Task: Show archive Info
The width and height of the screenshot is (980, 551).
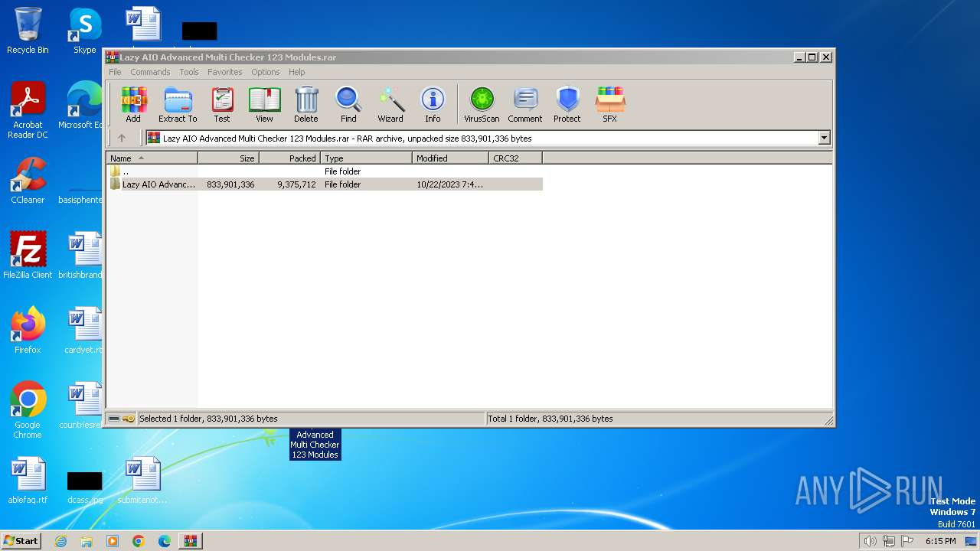Action: coord(433,105)
